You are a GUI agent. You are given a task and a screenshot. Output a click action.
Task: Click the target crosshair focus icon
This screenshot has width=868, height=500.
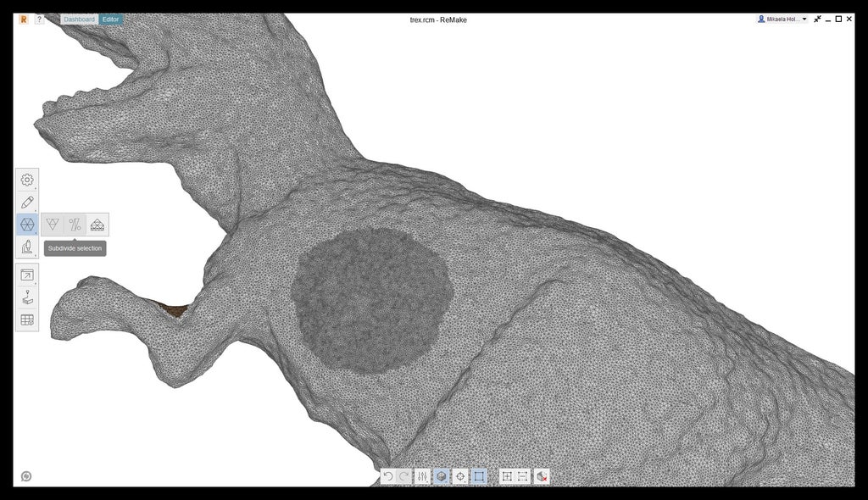coord(460,476)
